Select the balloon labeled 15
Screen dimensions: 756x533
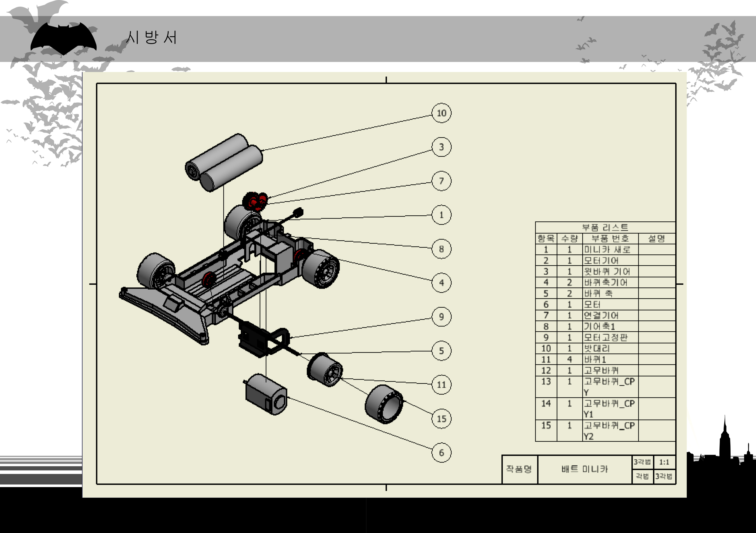point(441,419)
